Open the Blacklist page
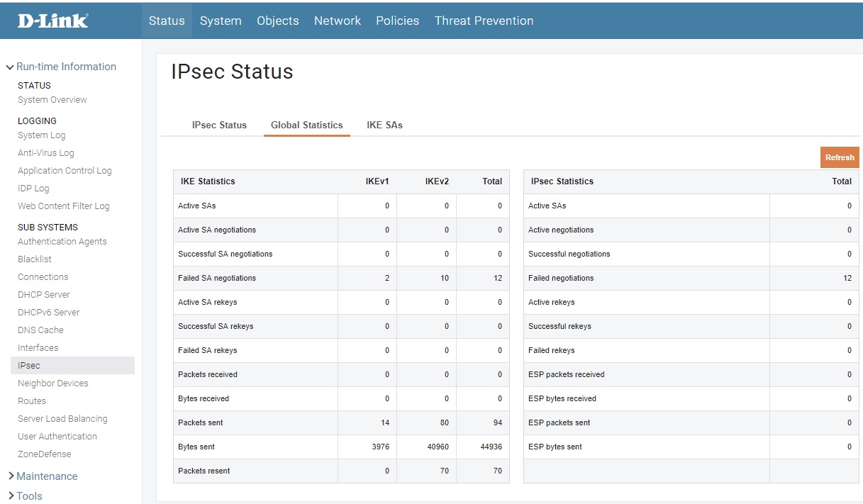Screen dimensions: 863x504 (35, 259)
